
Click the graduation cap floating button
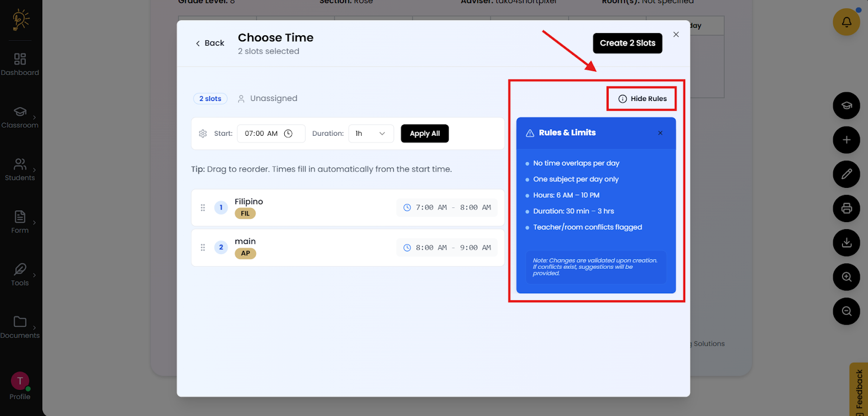846,106
